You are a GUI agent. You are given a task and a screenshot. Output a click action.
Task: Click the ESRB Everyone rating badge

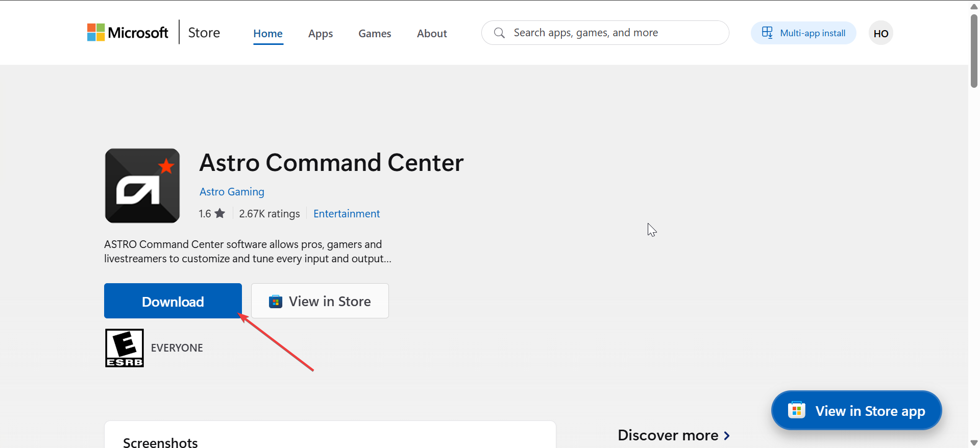tap(125, 348)
